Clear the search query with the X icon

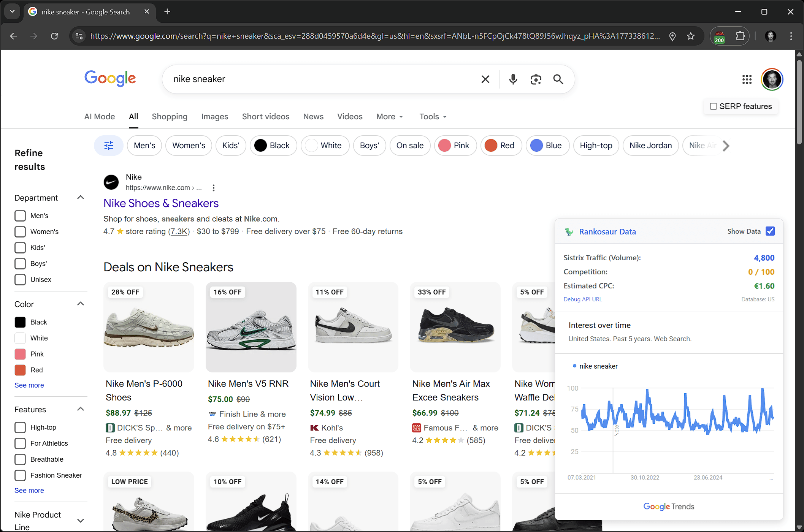click(485, 79)
